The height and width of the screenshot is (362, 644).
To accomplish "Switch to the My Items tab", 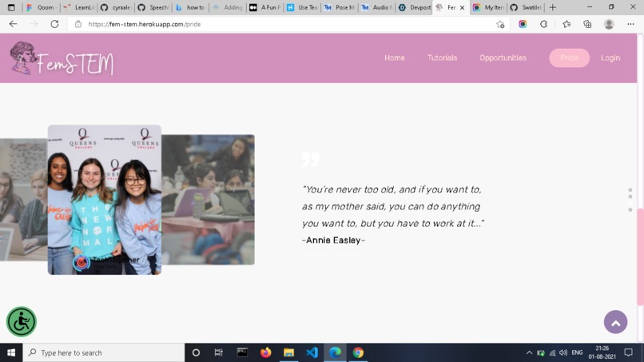I will (489, 7).
